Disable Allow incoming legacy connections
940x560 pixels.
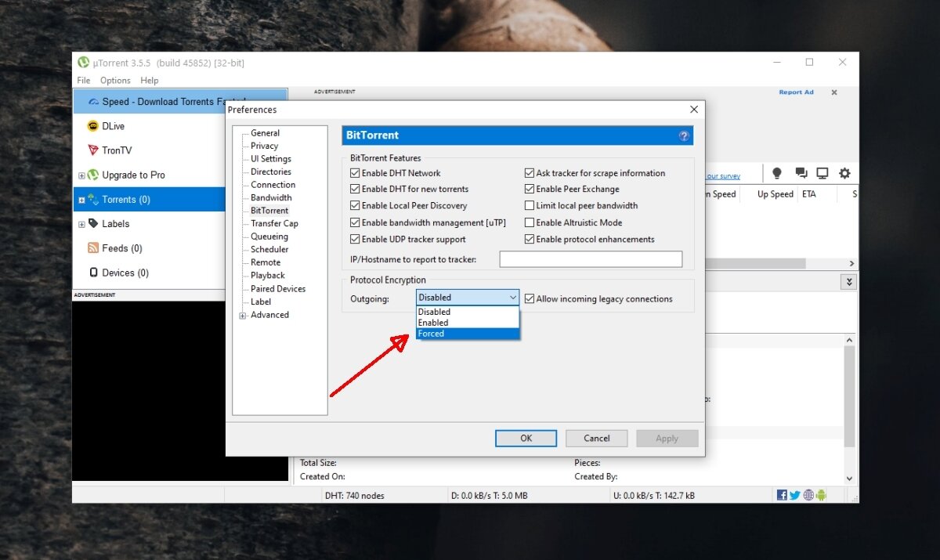pyautogui.click(x=530, y=298)
